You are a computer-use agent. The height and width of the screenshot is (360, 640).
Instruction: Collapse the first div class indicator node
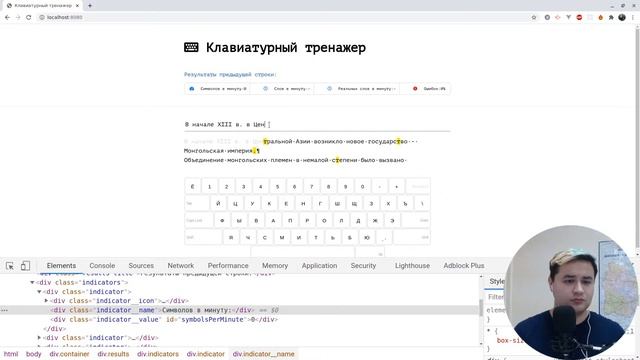click(39, 292)
